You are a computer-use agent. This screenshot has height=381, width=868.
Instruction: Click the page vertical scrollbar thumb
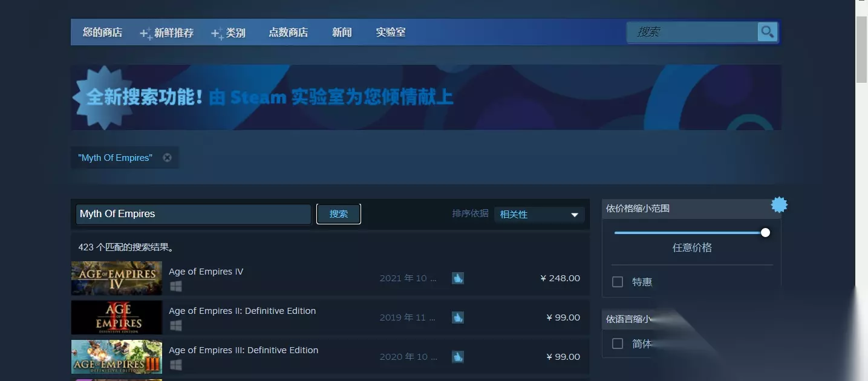tap(861, 50)
